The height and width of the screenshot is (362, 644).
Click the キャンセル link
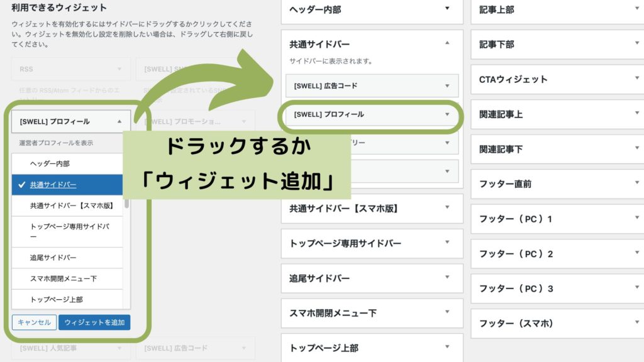pyautogui.click(x=33, y=322)
